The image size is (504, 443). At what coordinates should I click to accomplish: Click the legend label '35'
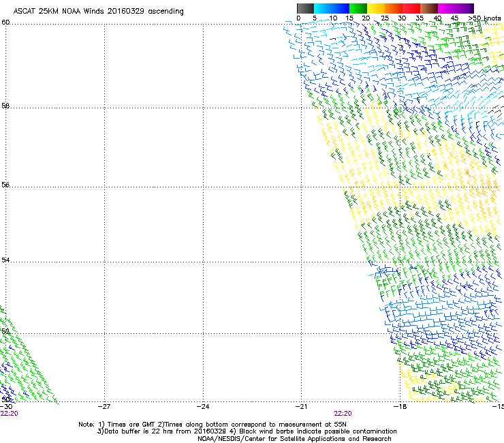click(420, 18)
